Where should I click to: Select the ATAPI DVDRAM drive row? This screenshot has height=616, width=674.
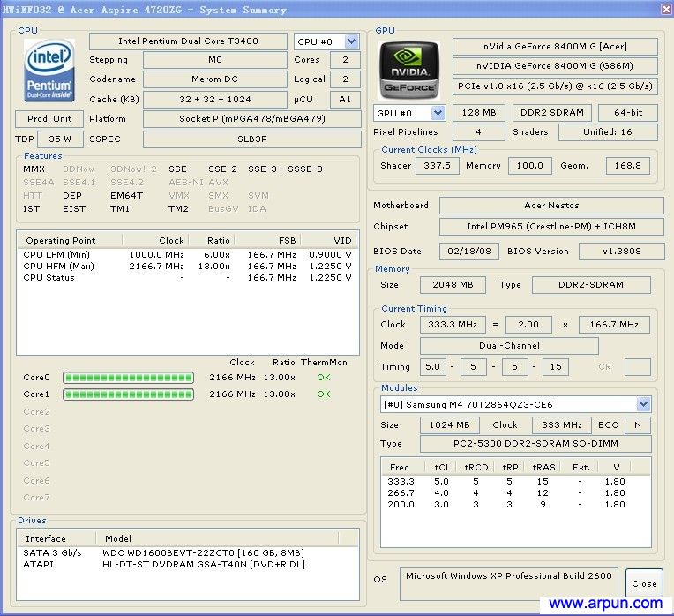pos(202,564)
